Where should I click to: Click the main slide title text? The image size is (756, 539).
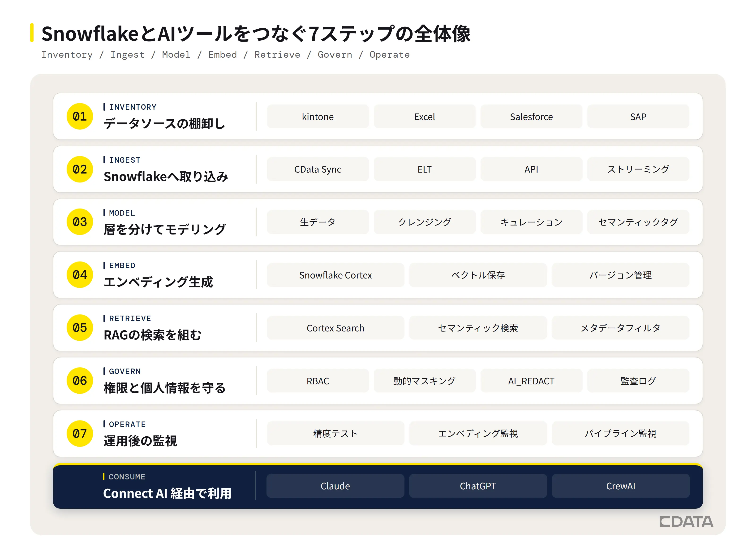tap(256, 34)
